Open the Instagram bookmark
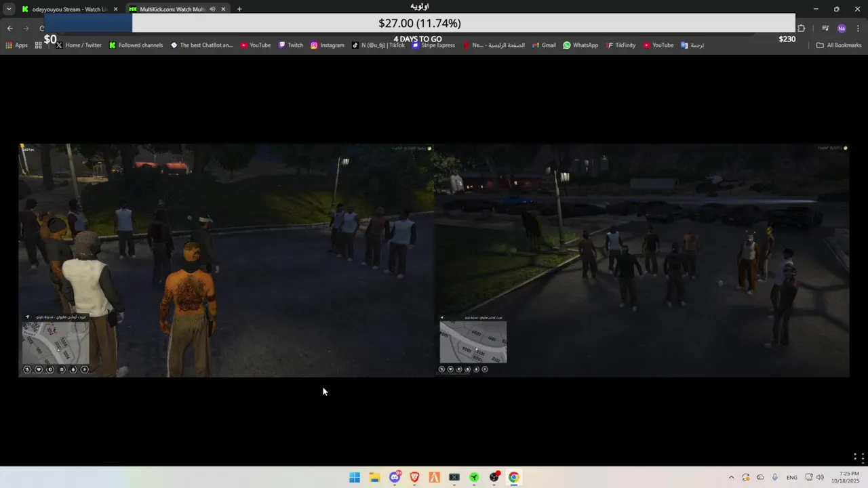This screenshot has width=868, height=488. point(327,45)
